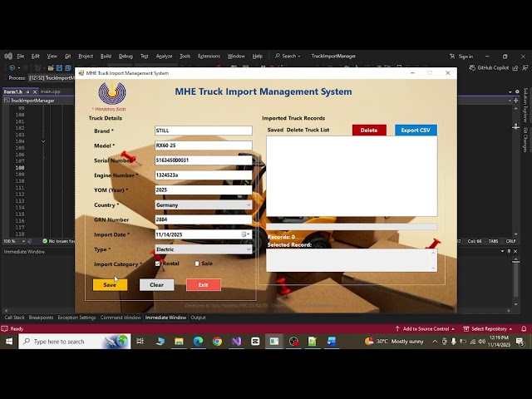Expand the Country dropdown showing Germany
This screenshot has width=532, height=399.
point(248,204)
